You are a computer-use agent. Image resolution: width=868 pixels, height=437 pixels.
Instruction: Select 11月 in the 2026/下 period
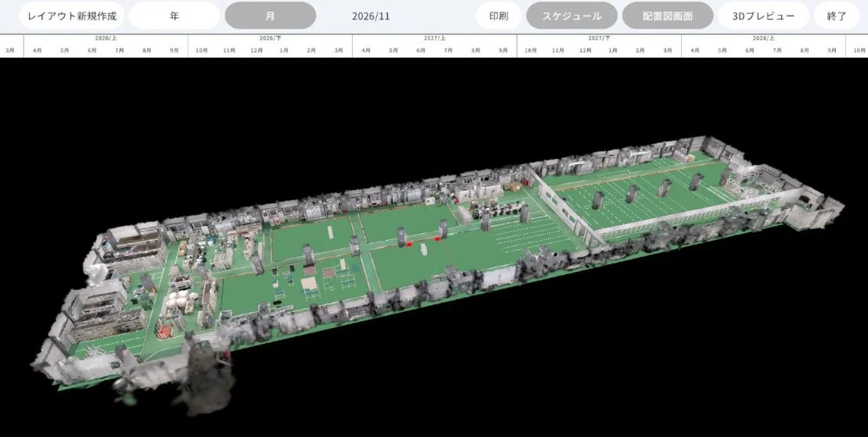[229, 50]
